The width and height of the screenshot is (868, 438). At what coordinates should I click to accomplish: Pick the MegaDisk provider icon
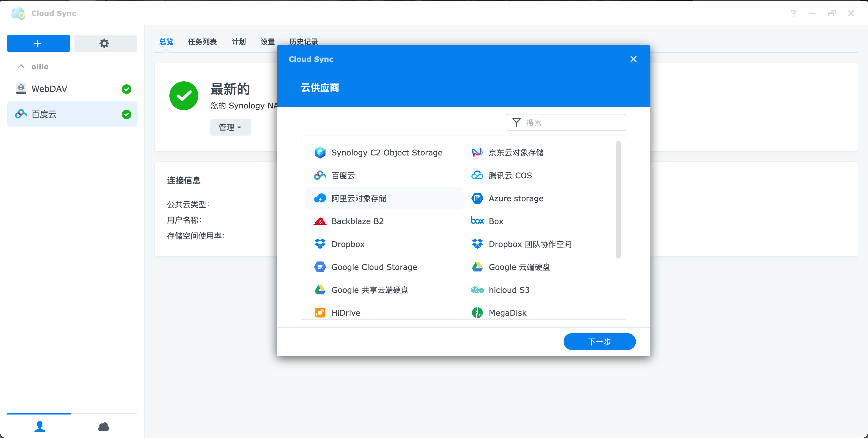477,313
